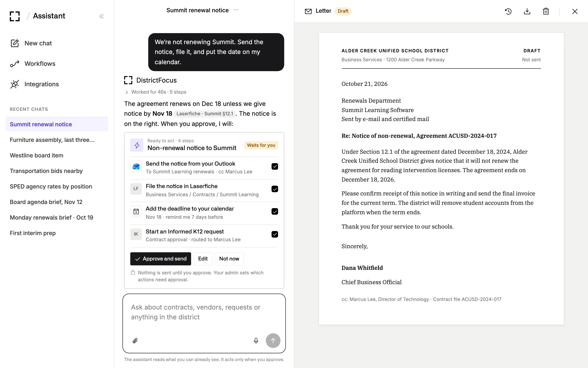
Task: Click the Laserfiche LF icon
Action: [136, 189]
